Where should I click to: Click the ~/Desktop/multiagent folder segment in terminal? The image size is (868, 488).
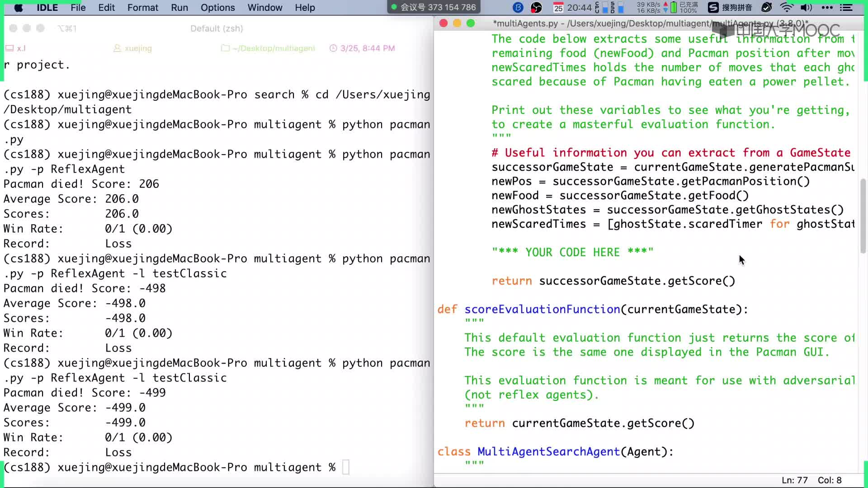(268, 48)
